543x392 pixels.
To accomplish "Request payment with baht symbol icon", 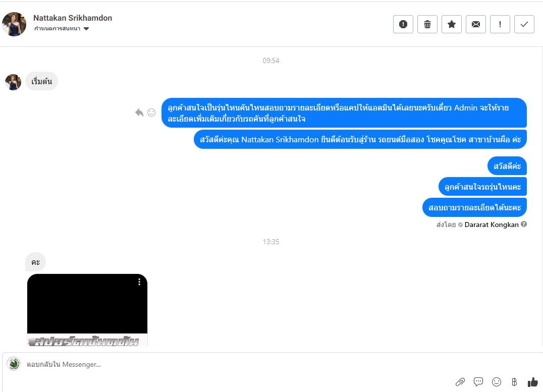I will point(514,382).
